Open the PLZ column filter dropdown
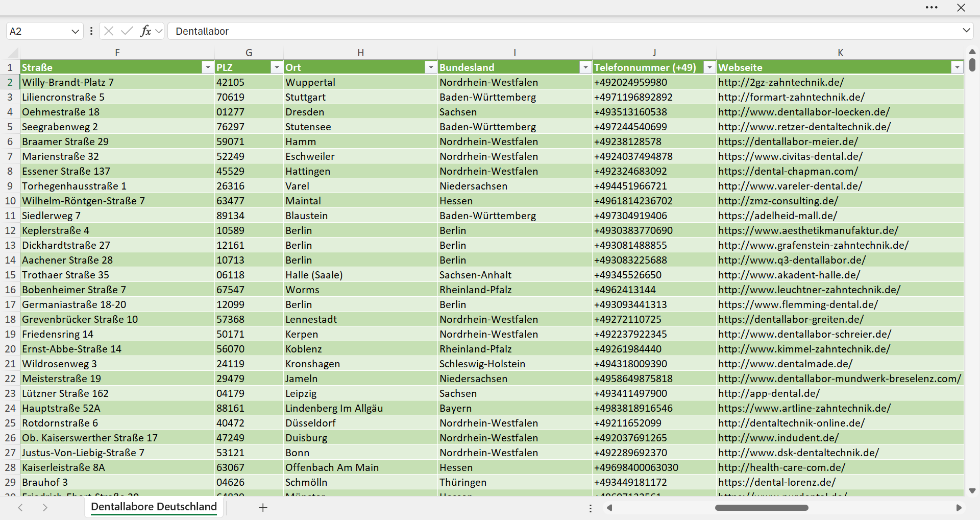The height and width of the screenshot is (520, 980). click(277, 67)
